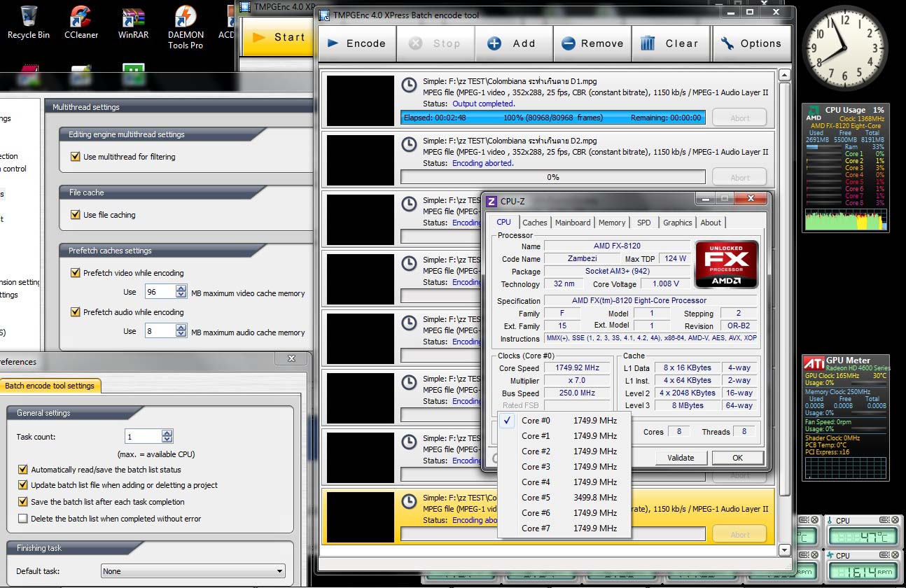Screen dimensions: 906x588
Task: Click the up arrow of the video cache memory spinner
Action: pos(181,288)
